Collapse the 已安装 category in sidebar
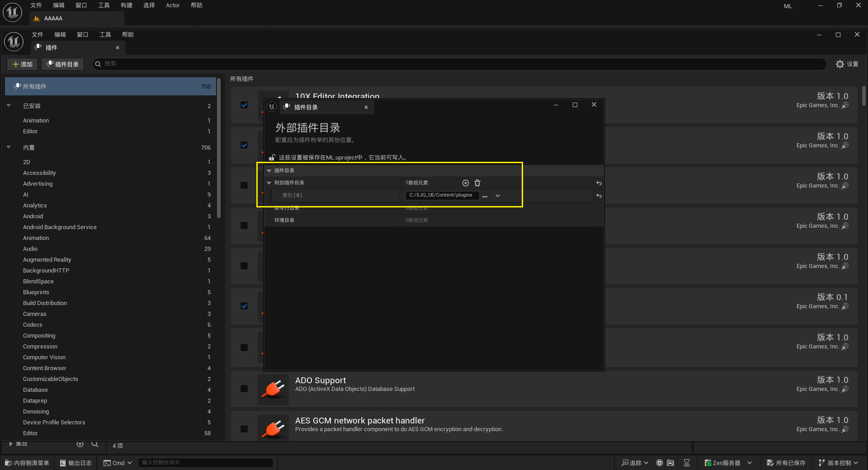 (9, 106)
